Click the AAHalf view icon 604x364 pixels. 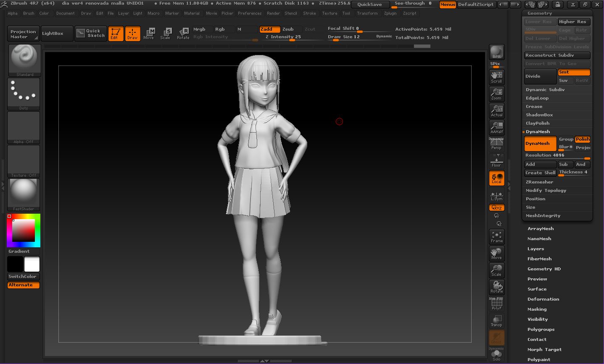click(x=497, y=128)
